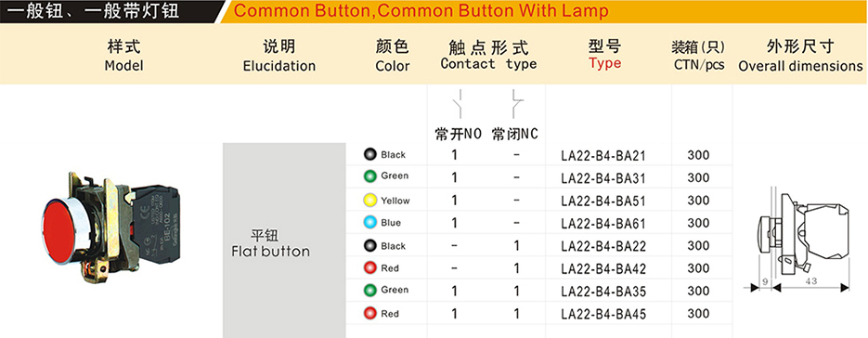
Task: Click the red dot for LA22-B4-BA42
Action: (x=369, y=268)
